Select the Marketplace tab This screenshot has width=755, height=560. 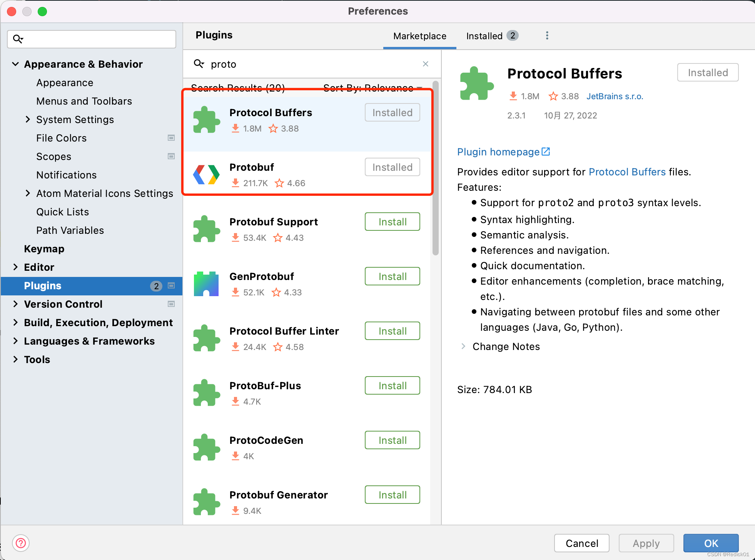[x=419, y=36]
